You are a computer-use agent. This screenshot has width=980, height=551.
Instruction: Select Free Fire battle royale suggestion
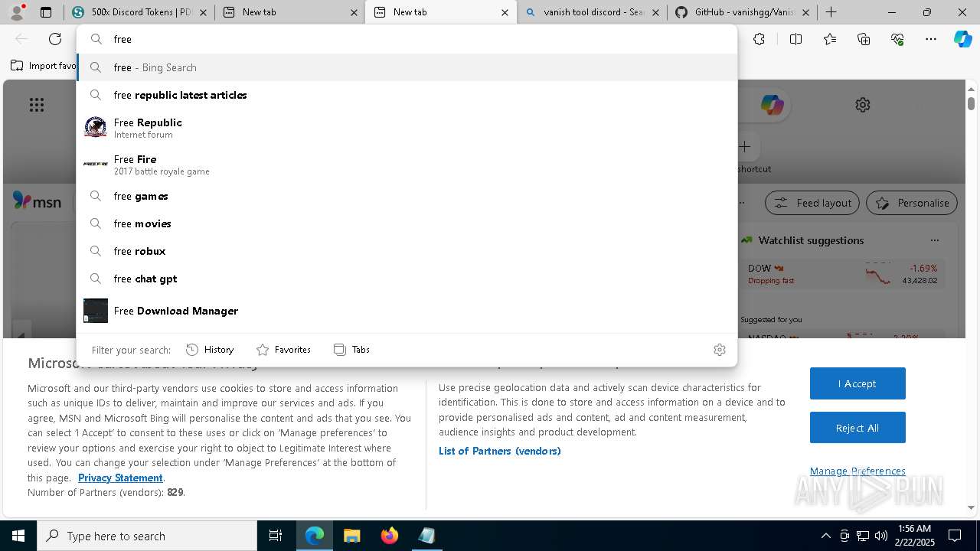coord(407,165)
